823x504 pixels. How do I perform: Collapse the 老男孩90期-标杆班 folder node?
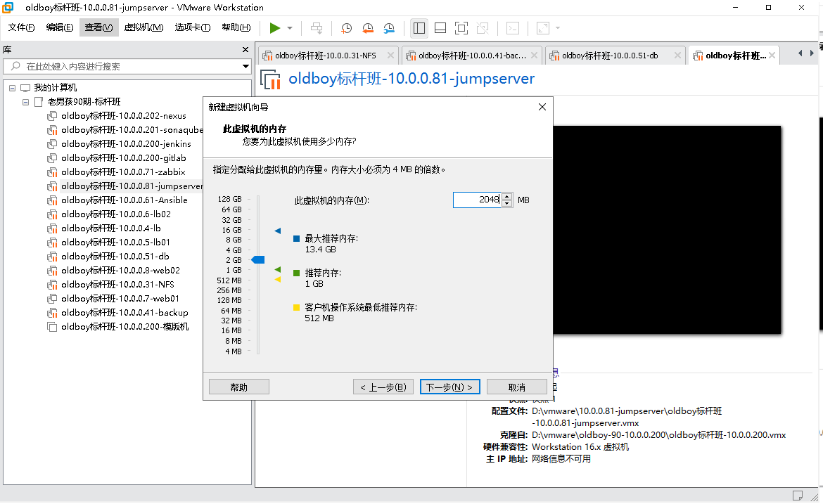(x=25, y=102)
